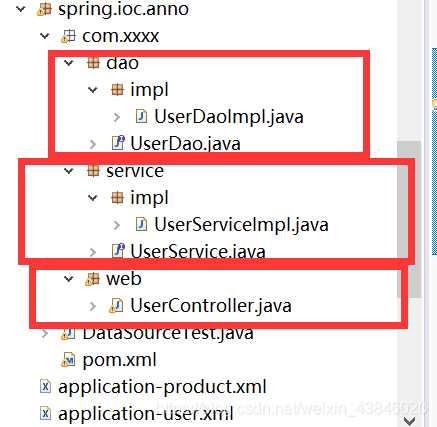Image resolution: width=437 pixels, height=427 pixels.
Task: Select the spring.ioc.anno label
Action: tap(123, 9)
